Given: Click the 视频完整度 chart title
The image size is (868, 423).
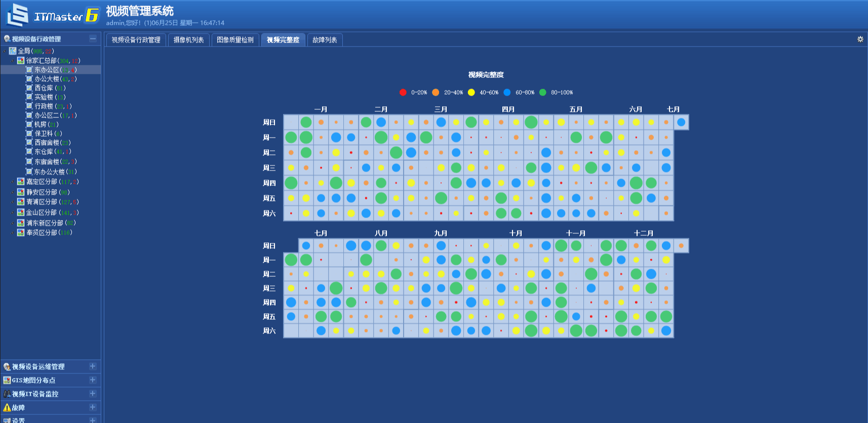Looking at the screenshot, I should (486, 75).
